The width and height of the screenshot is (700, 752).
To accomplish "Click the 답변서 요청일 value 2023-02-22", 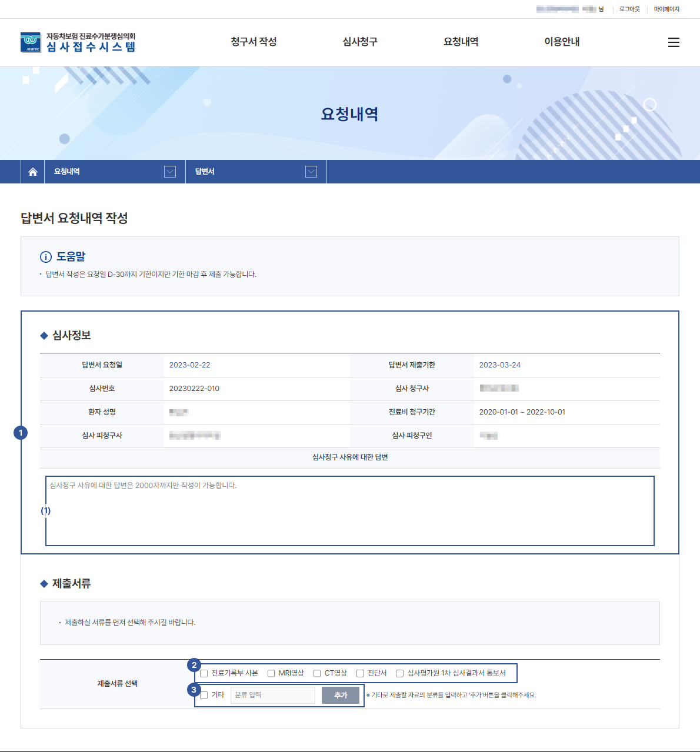I will (x=189, y=365).
